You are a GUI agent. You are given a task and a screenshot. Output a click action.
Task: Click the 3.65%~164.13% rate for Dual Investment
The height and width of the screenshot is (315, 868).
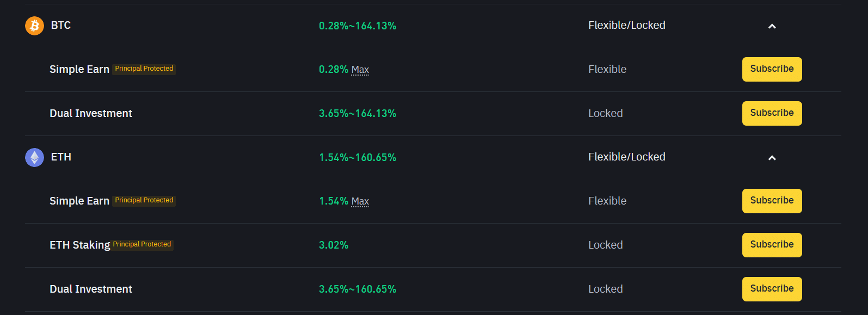pyautogui.click(x=358, y=113)
